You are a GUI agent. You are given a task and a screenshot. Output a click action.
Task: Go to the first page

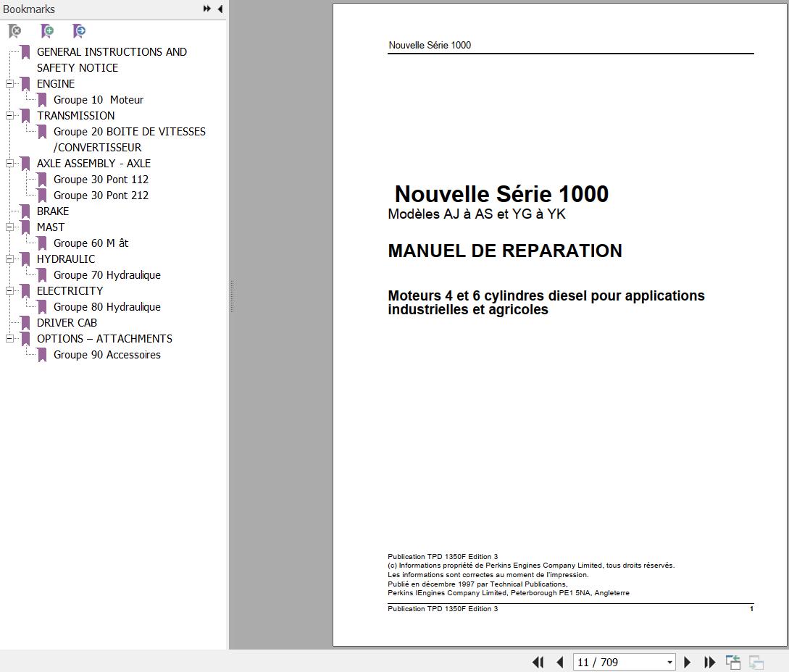(538, 662)
